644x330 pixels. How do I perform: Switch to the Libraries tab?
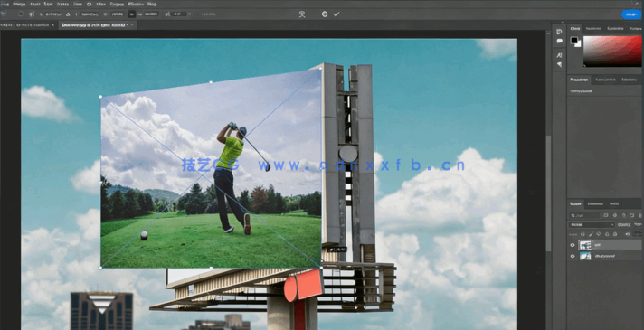point(629,80)
